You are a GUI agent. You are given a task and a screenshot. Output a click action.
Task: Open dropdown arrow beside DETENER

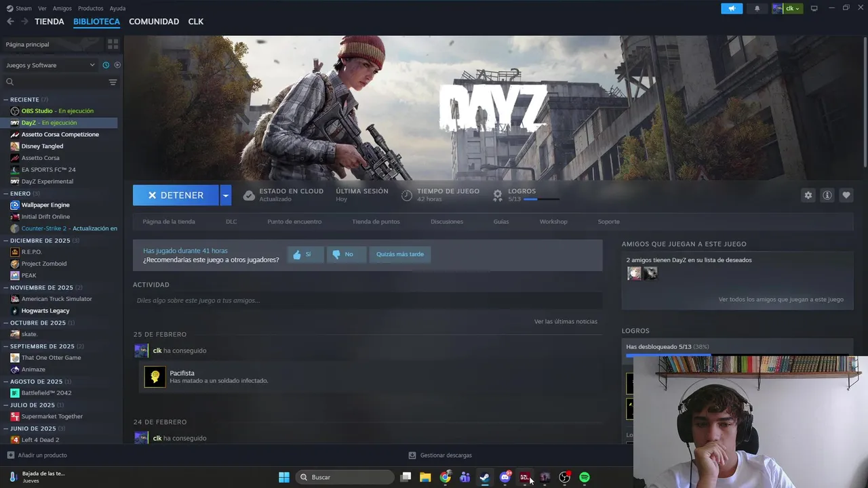click(226, 195)
